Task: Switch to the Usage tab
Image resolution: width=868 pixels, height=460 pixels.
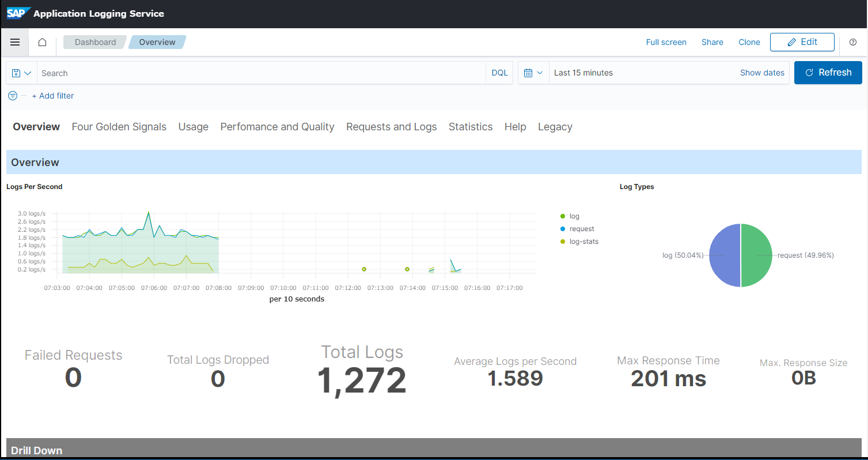Action: (193, 127)
